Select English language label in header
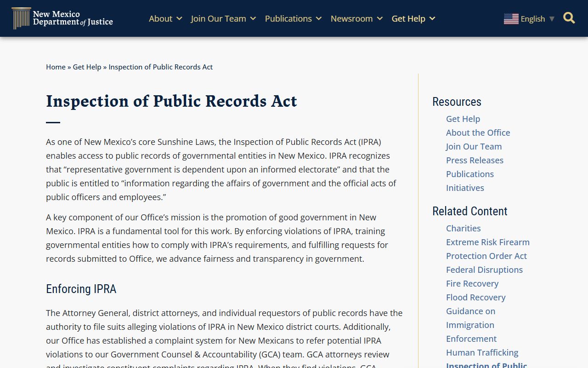Screen dimensions: 588x368 coord(533,19)
